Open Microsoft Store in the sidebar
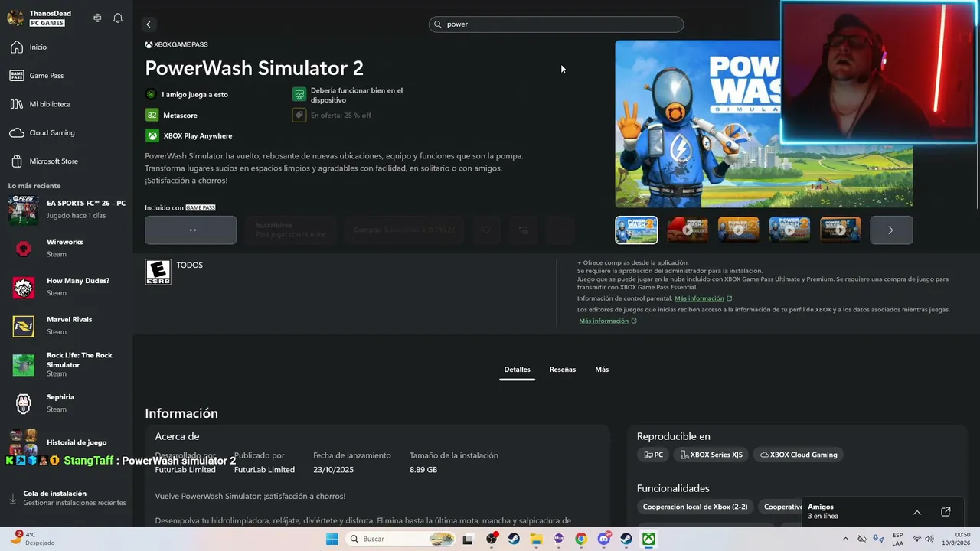 (x=66, y=161)
